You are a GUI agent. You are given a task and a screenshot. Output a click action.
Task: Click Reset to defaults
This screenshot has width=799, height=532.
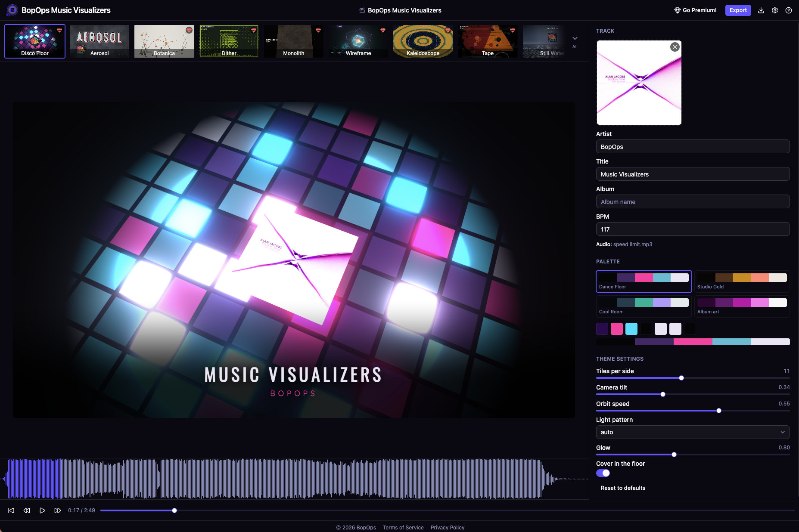pos(623,488)
